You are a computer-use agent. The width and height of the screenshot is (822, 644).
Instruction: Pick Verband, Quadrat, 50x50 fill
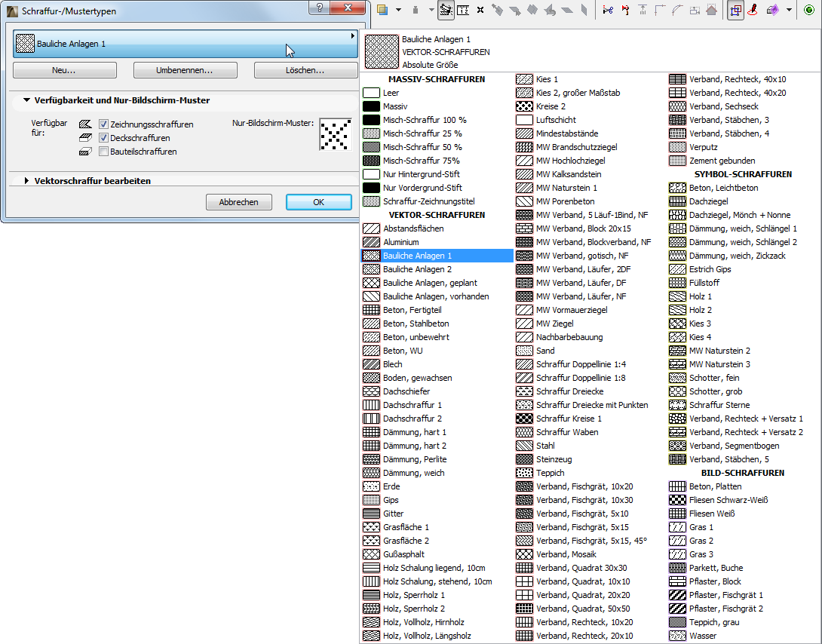590,609
